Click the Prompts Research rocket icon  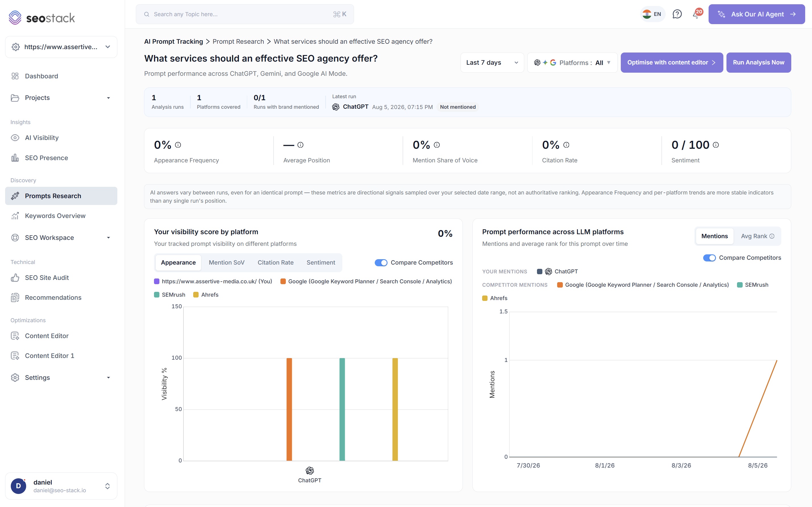point(15,196)
